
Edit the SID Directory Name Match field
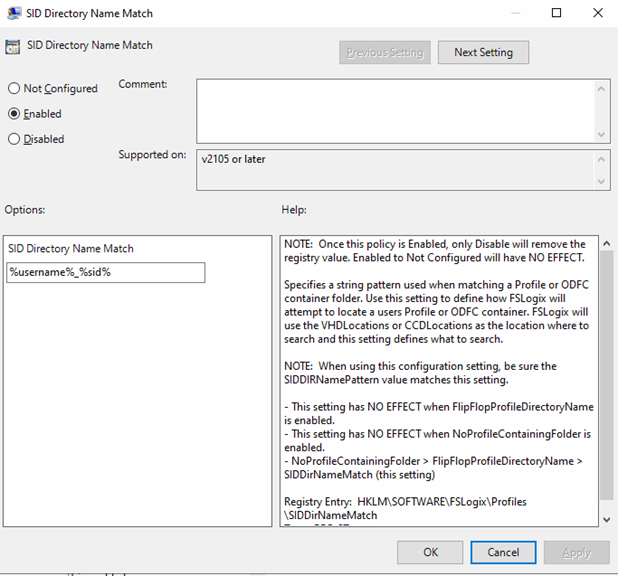tap(106, 272)
